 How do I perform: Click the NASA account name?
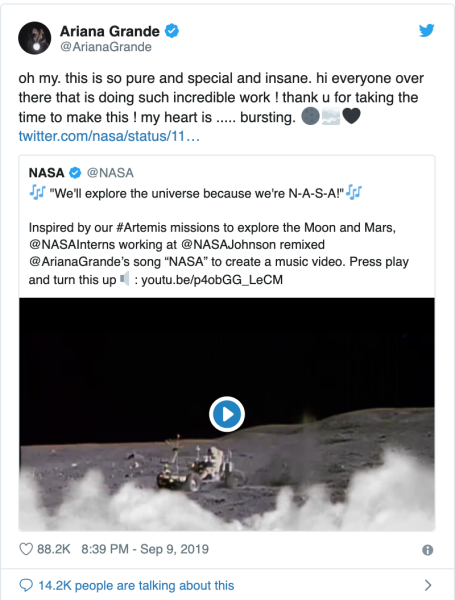(x=46, y=173)
